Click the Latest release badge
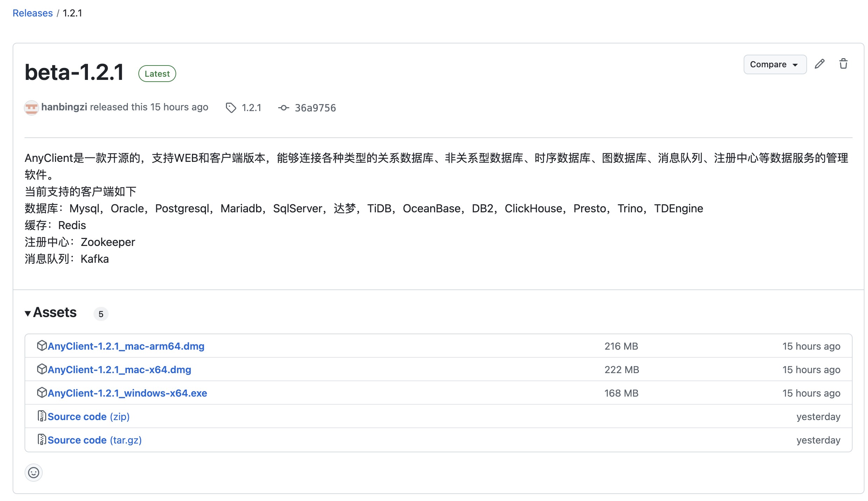The image size is (868, 501). tap(157, 74)
